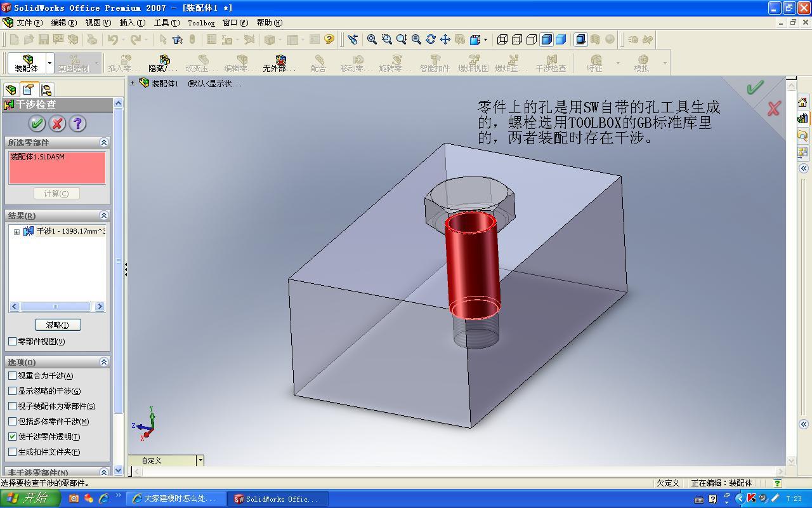Select the Pan view tool
Viewport: 812px width, 508px height.
click(x=445, y=39)
